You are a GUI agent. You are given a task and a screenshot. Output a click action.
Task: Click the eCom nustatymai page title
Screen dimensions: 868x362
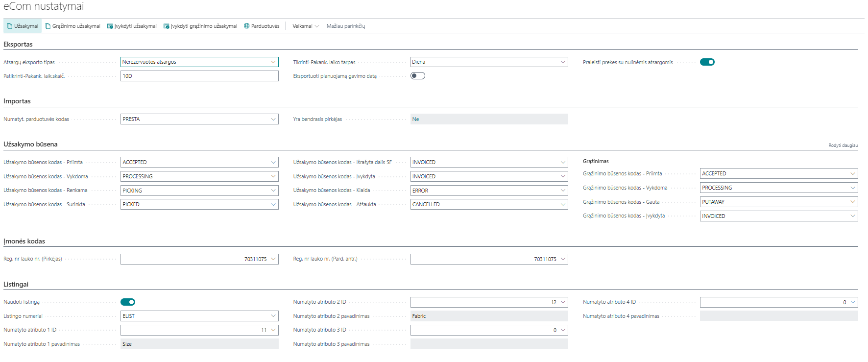point(44,6)
